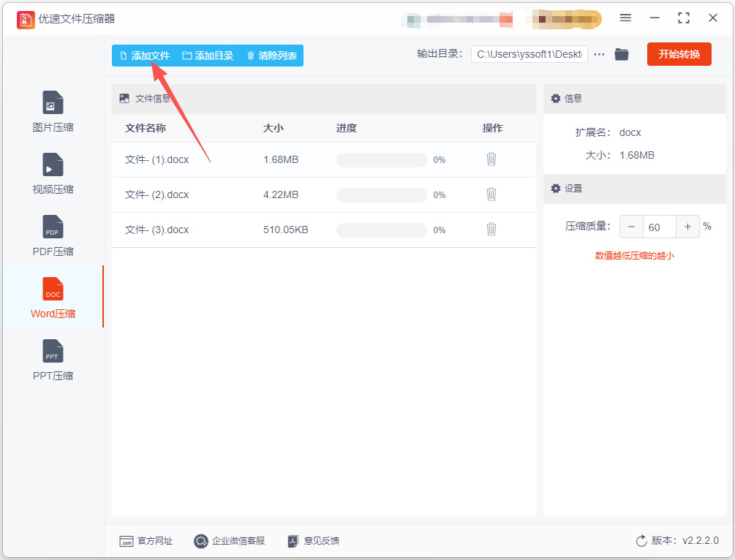Click the 文件名称 column header
The width and height of the screenshot is (735, 560).
pos(146,128)
